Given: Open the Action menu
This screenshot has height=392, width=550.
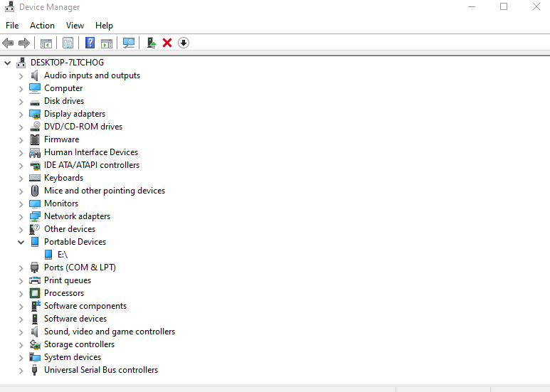Looking at the screenshot, I should coord(42,26).
